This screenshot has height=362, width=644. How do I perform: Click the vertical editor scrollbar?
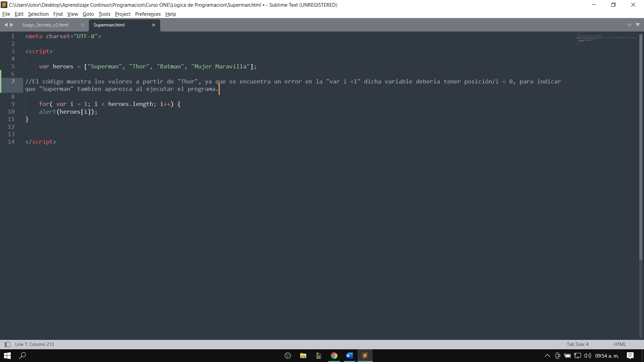pos(641,147)
